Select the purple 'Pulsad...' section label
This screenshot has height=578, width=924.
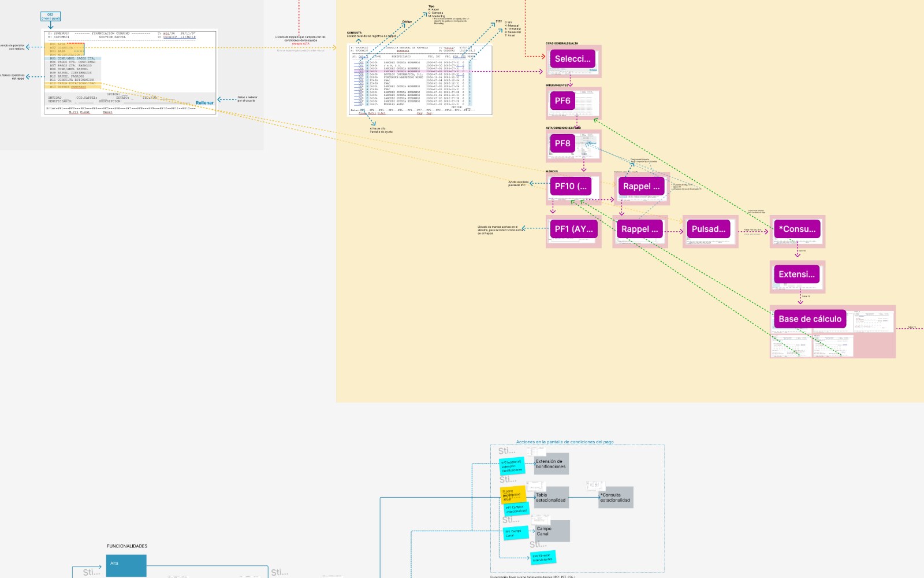click(709, 229)
